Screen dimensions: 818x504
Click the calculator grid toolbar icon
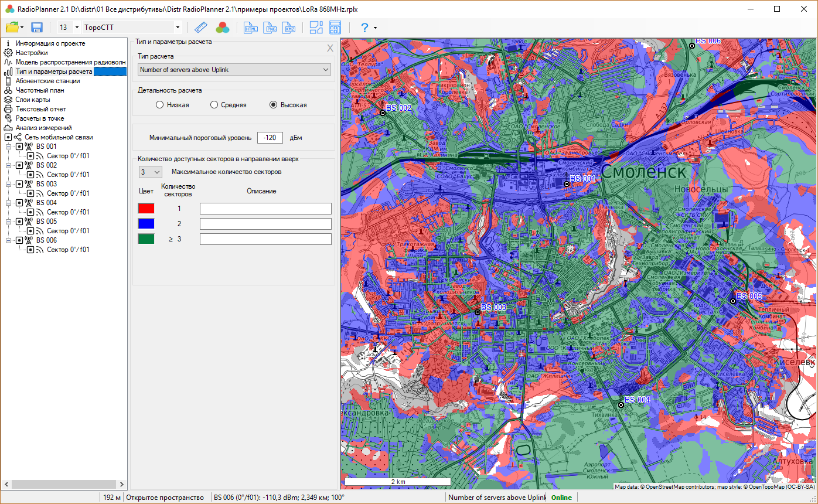pyautogui.click(x=335, y=28)
